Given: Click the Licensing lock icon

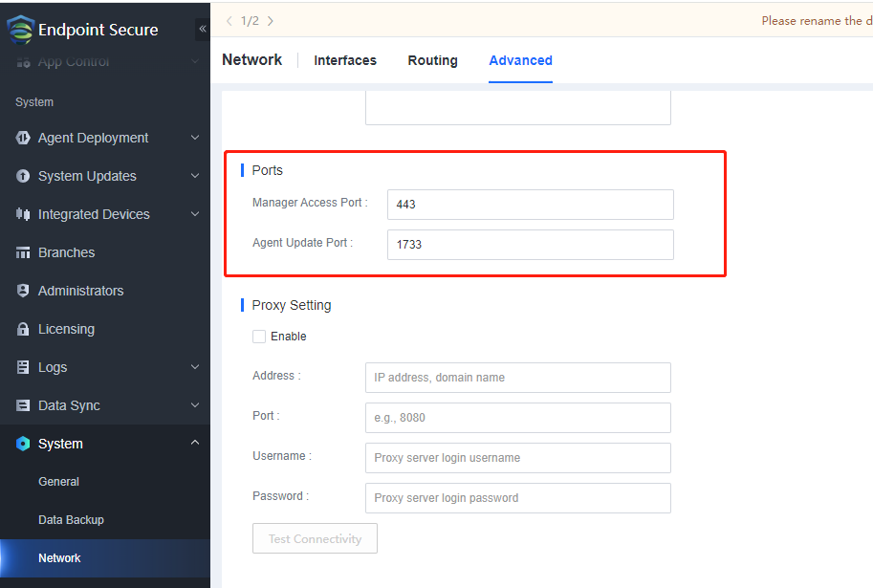Looking at the screenshot, I should pyautogui.click(x=23, y=329).
